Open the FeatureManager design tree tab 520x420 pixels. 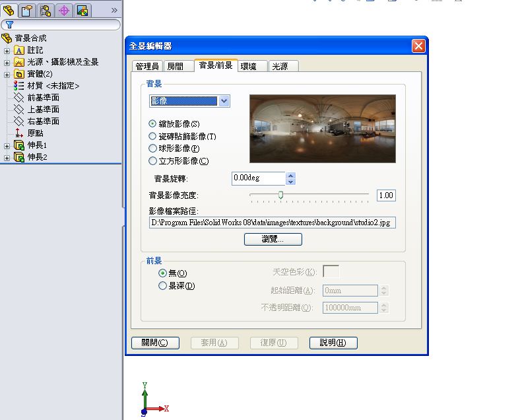(x=9, y=10)
